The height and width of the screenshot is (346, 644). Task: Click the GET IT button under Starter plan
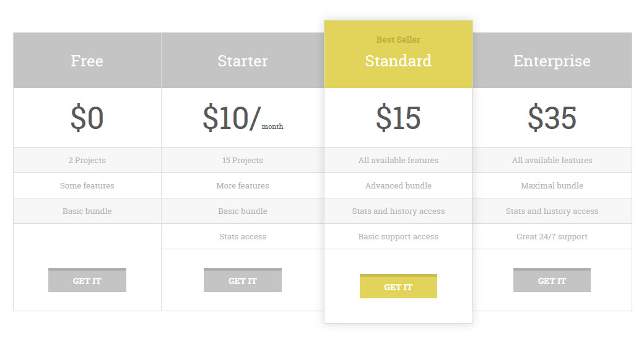pyautogui.click(x=243, y=280)
